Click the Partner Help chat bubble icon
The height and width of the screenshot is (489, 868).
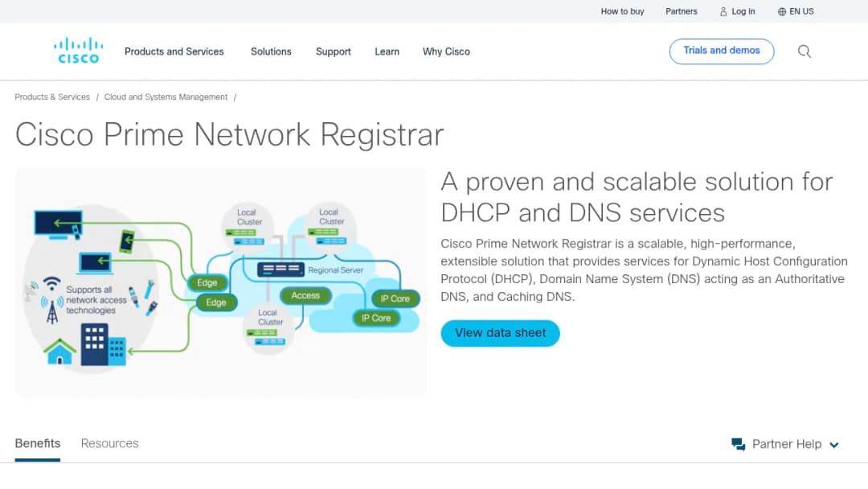738,444
